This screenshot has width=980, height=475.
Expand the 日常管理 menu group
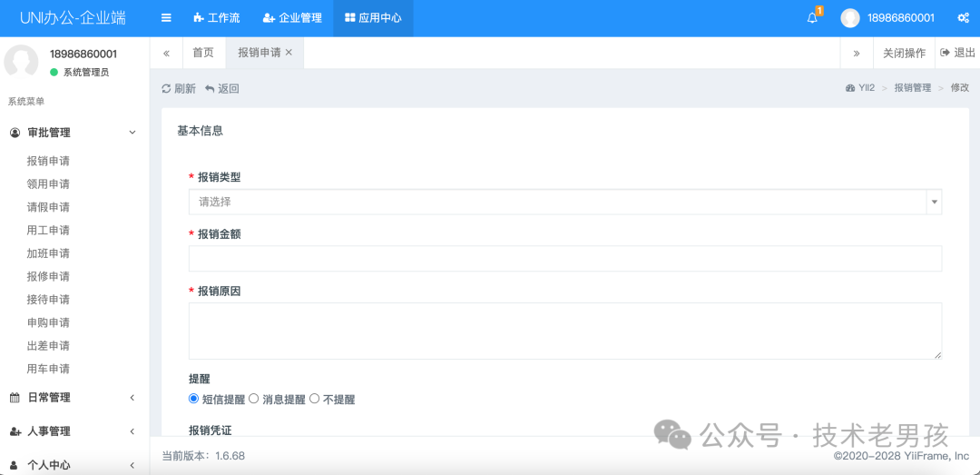(x=74, y=398)
